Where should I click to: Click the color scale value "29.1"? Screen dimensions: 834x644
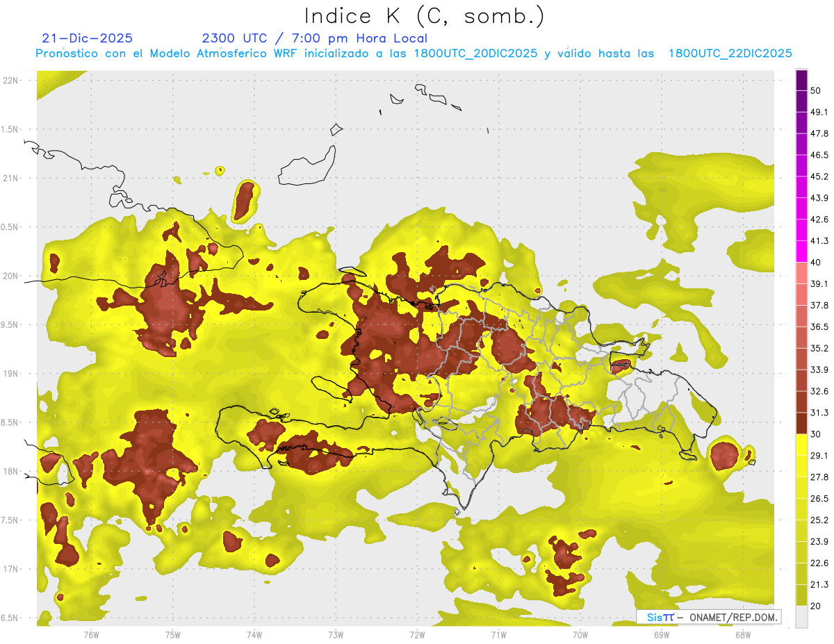(819, 456)
